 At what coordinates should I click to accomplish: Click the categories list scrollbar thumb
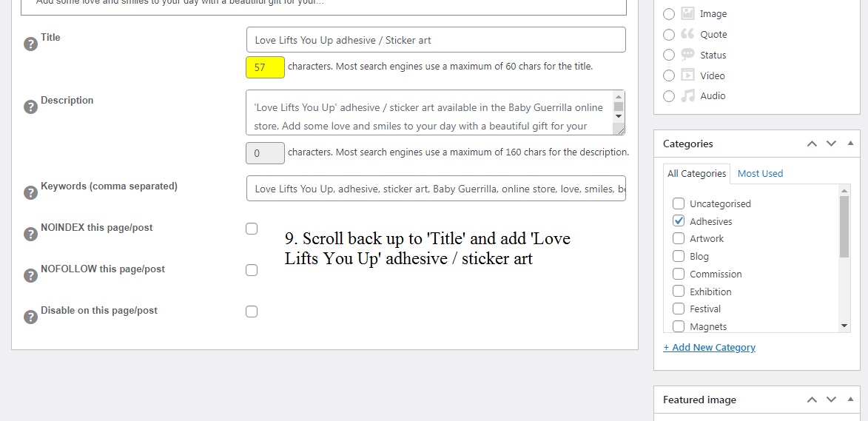[844, 226]
